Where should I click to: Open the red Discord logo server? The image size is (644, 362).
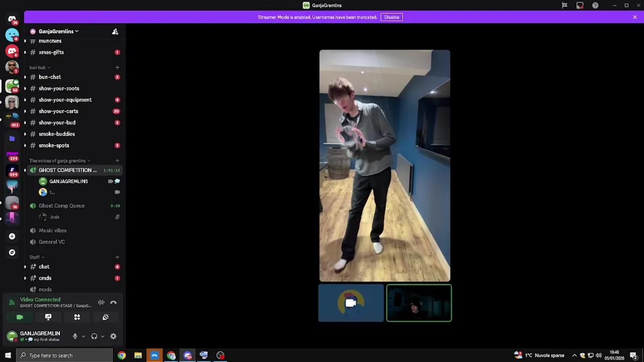coord(12,51)
